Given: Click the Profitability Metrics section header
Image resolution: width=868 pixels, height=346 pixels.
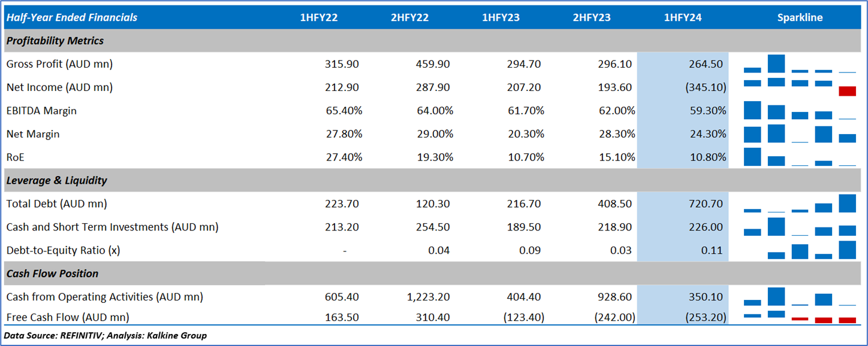Looking at the screenshot, I should tap(55, 41).
